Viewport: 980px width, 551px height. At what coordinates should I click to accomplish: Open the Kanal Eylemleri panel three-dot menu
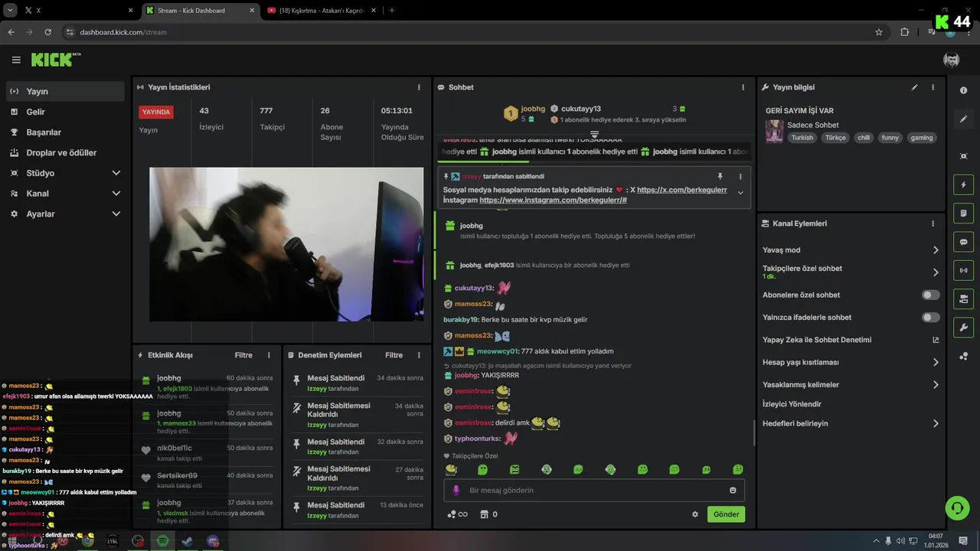point(933,223)
